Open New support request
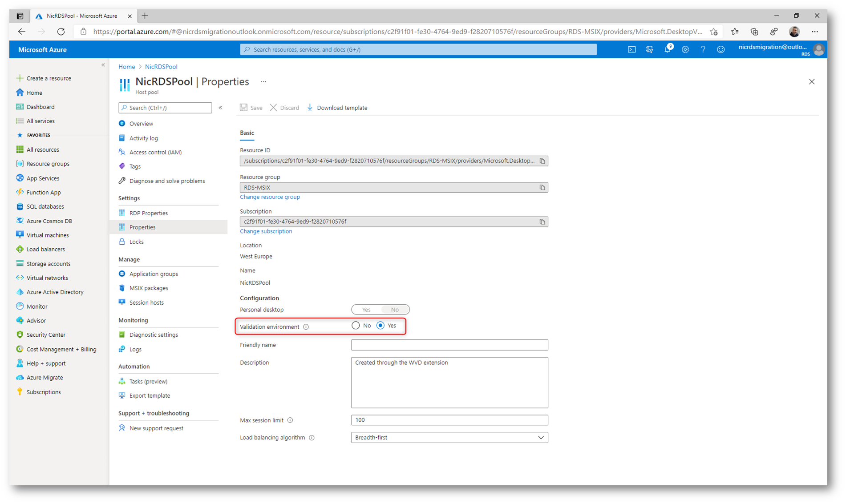 [156, 428]
